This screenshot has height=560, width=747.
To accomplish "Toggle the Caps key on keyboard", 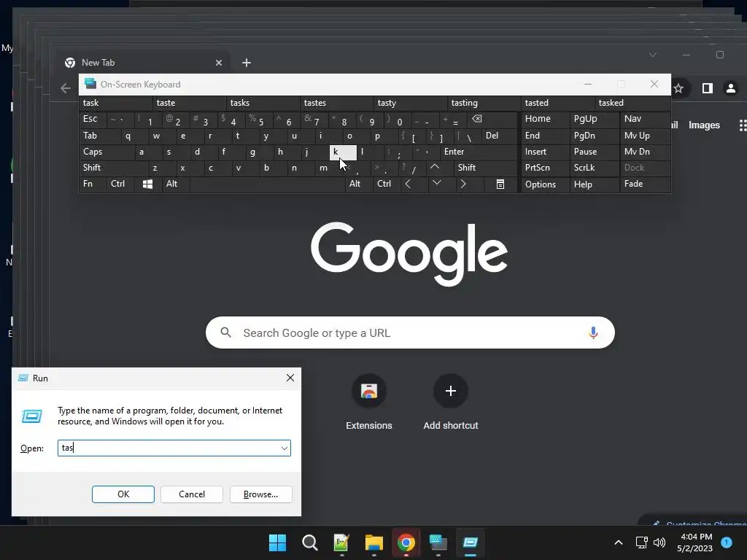I will pyautogui.click(x=106, y=152).
